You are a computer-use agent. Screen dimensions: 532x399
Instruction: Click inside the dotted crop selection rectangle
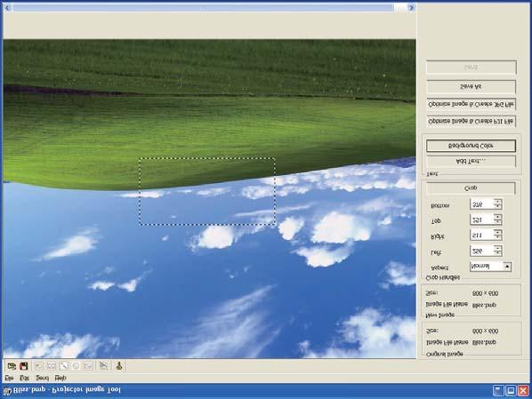click(x=207, y=191)
